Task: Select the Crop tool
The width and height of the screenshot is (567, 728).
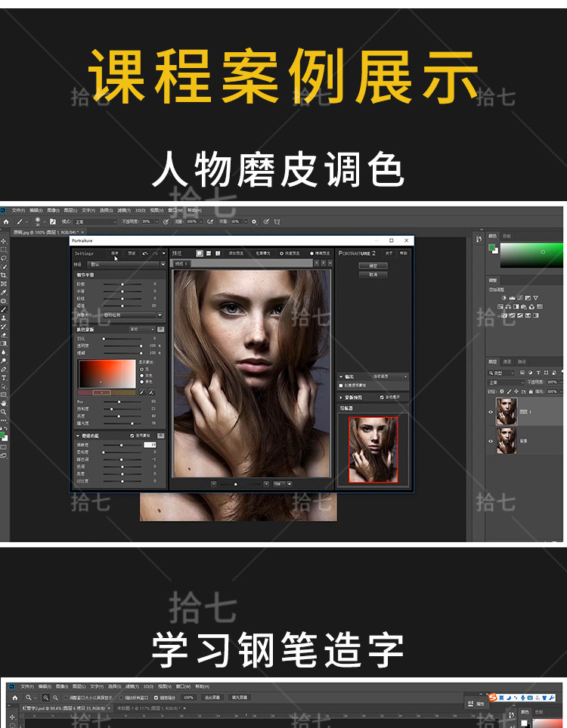Action: pos(4,275)
